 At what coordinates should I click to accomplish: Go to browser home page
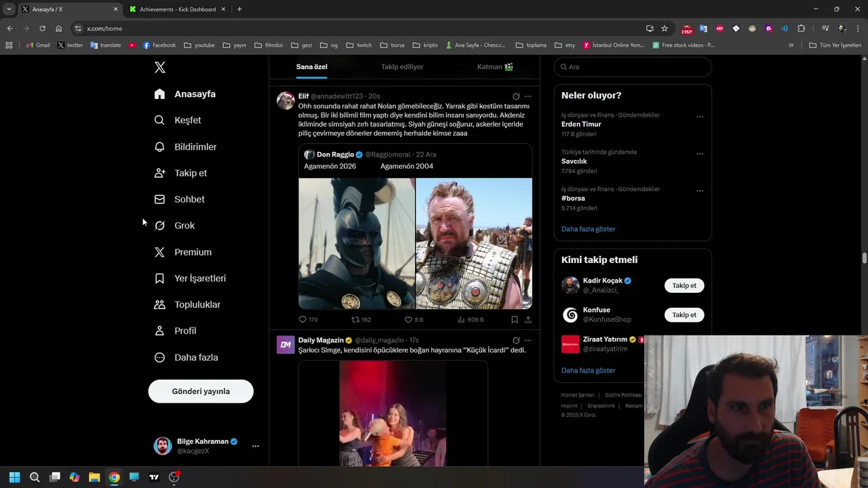[58, 28]
